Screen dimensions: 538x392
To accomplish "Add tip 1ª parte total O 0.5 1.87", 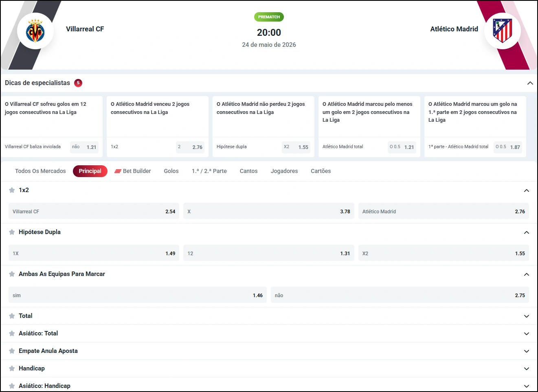I will pyautogui.click(x=508, y=147).
